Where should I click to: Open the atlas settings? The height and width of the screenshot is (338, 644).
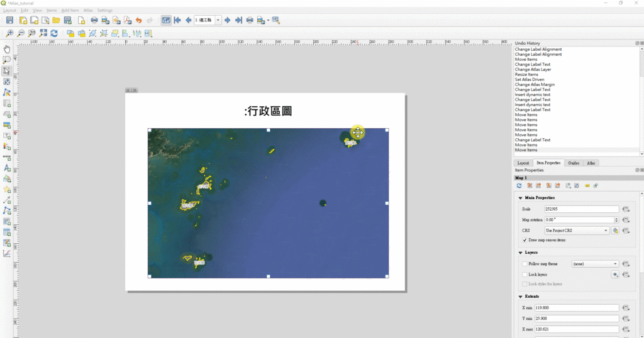point(276,20)
